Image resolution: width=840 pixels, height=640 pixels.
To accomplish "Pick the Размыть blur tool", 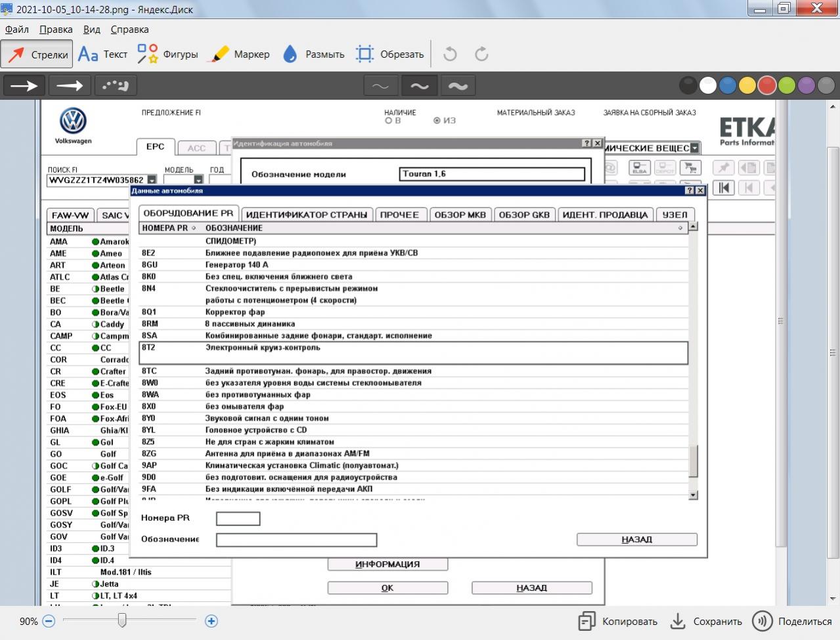I will tap(313, 54).
